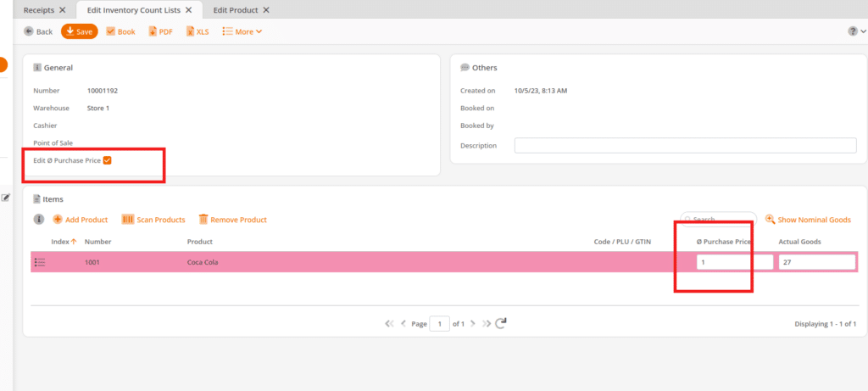Remove the selected product
Viewport: 868px width, 391px height.
click(x=232, y=220)
